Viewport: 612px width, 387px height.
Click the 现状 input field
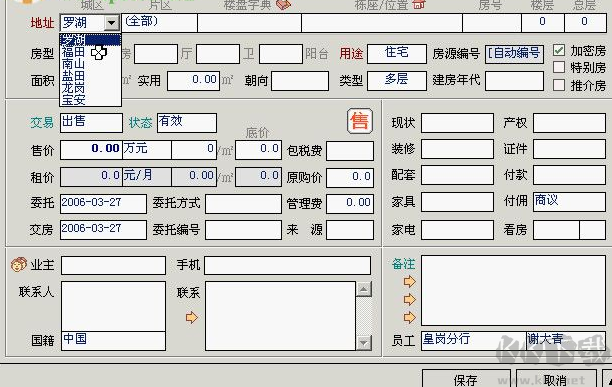457,123
